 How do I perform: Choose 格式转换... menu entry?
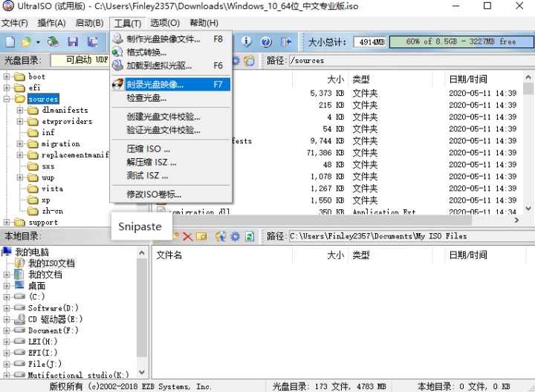click(171, 52)
